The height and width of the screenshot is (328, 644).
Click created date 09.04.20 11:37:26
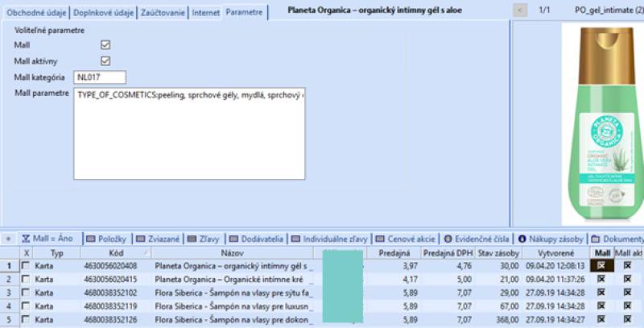[555, 280]
